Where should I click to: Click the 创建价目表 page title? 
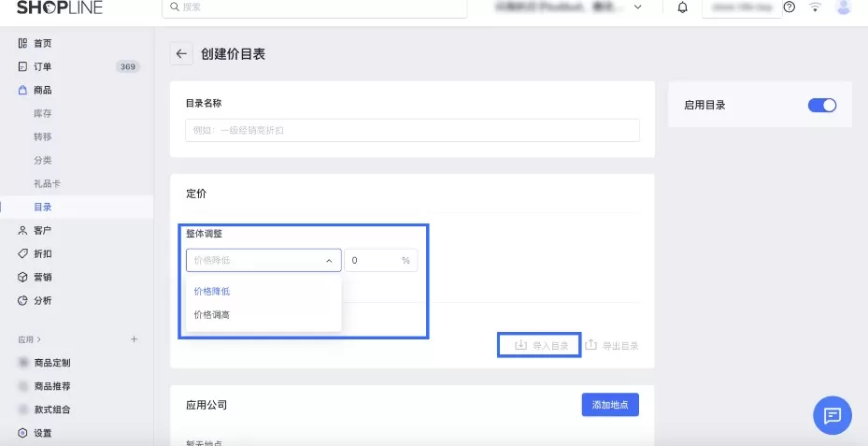coord(233,53)
